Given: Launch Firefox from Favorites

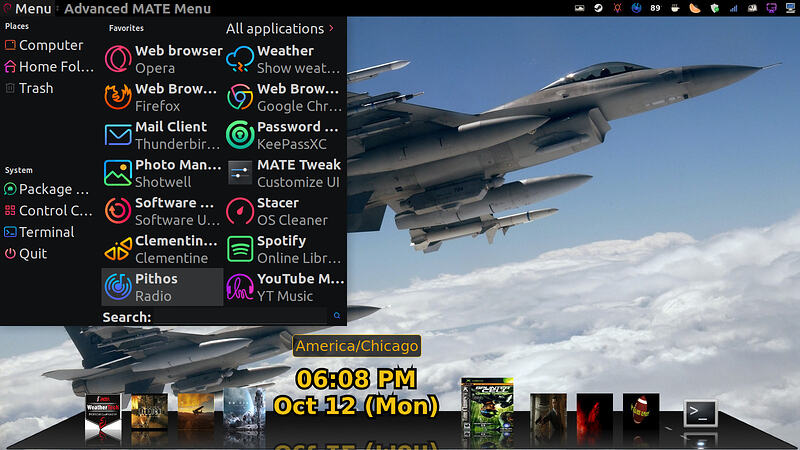Looking at the screenshot, I should [x=162, y=97].
